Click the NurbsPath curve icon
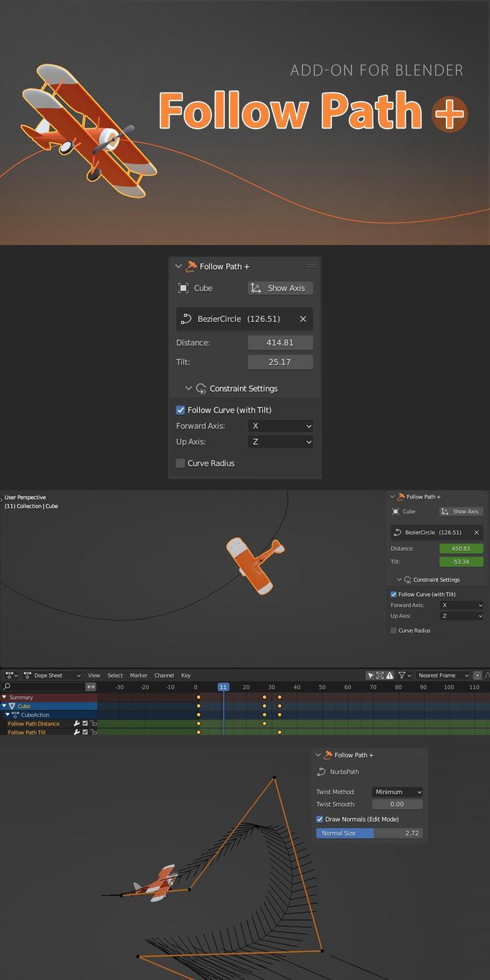490x980 pixels. click(x=321, y=772)
